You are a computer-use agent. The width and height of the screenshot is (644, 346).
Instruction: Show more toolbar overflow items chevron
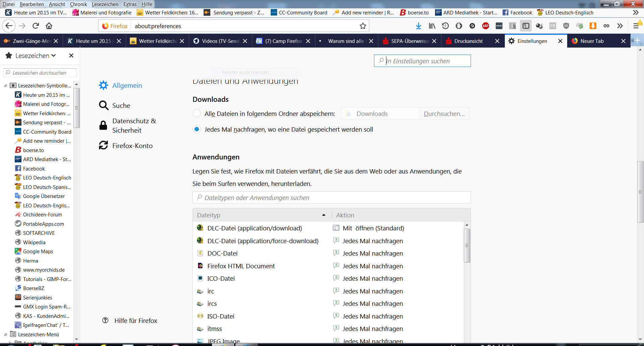point(620,26)
